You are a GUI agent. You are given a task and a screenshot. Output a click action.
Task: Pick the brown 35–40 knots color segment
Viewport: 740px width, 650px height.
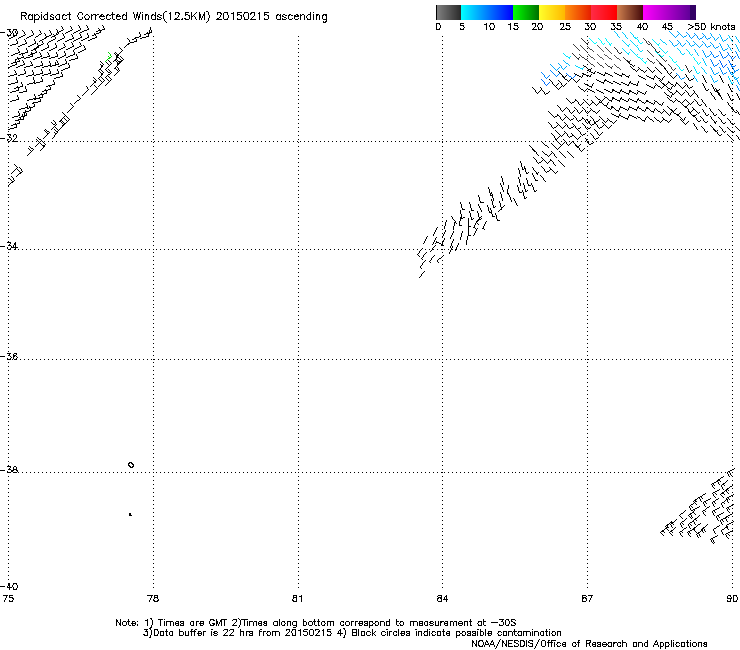[x=630, y=12]
